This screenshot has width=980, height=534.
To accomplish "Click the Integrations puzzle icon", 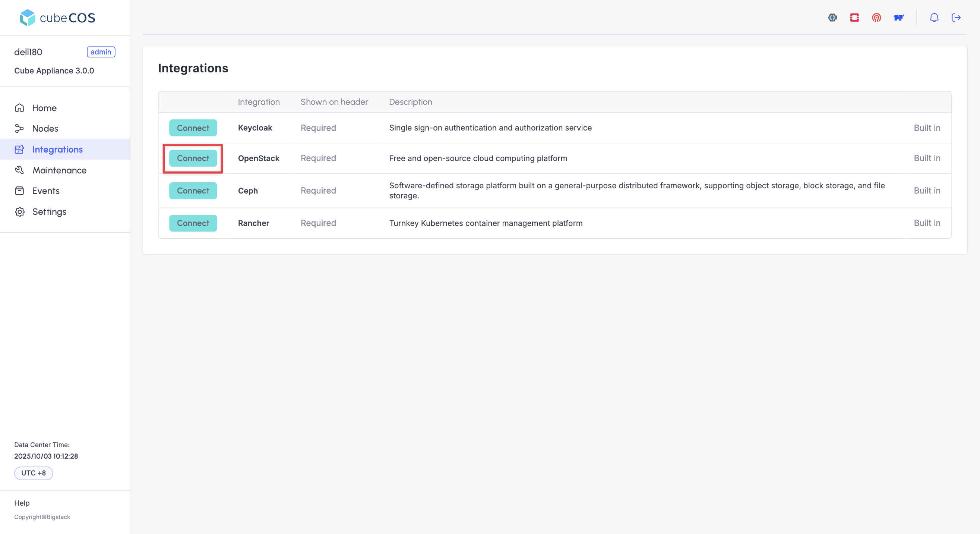I will (x=19, y=150).
